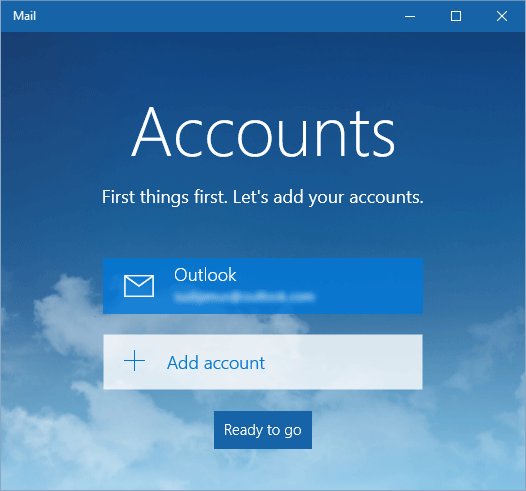The height and width of the screenshot is (491, 526).
Task: Click the Ready to go button
Action: point(263,430)
